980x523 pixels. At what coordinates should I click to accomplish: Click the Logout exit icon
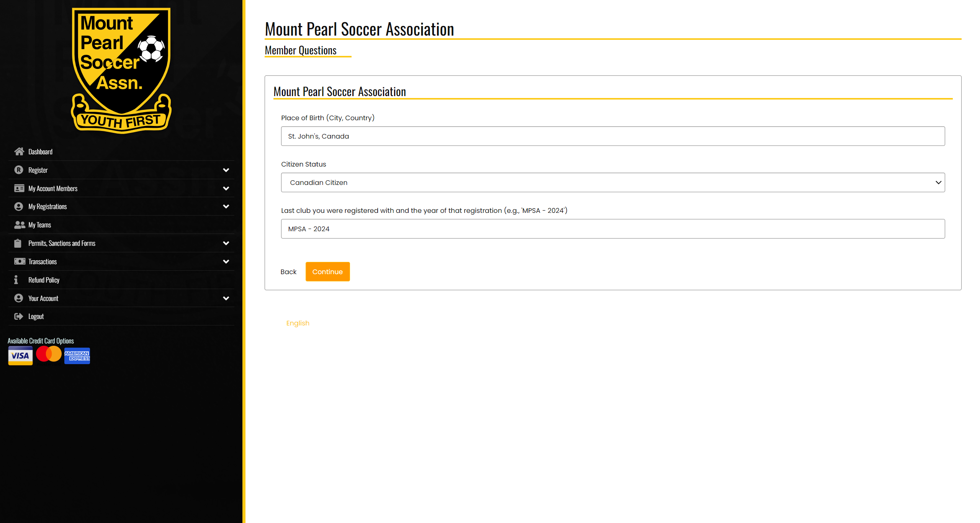(x=19, y=317)
